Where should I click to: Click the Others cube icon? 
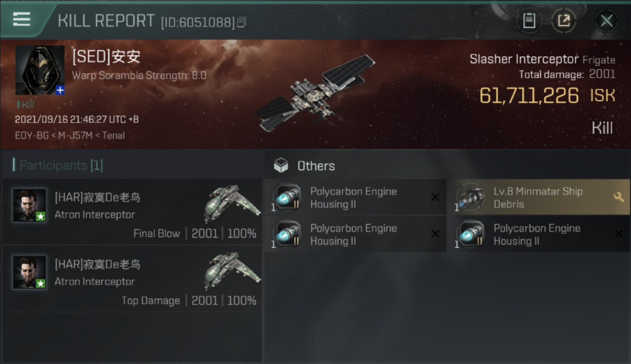coord(281,166)
